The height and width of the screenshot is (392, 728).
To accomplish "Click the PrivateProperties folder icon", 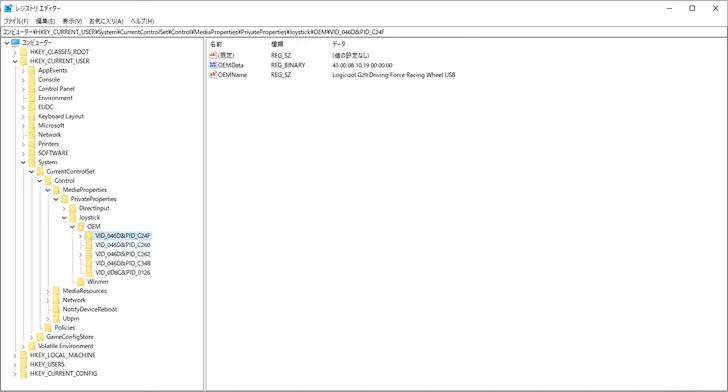I will point(65,199).
